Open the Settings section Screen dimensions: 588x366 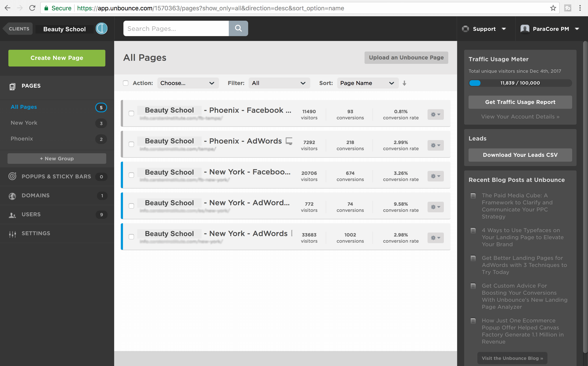tap(57, 233)
